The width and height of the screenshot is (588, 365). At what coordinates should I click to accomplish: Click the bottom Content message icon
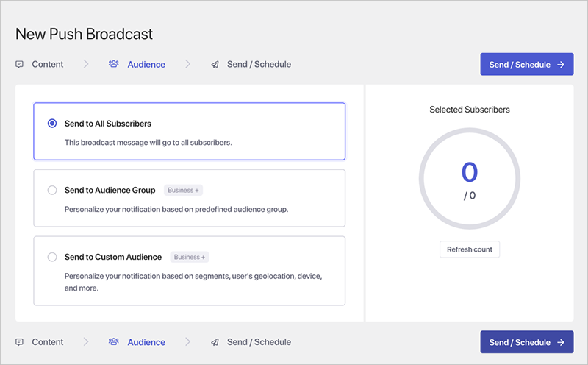click(x=20, y=342)
